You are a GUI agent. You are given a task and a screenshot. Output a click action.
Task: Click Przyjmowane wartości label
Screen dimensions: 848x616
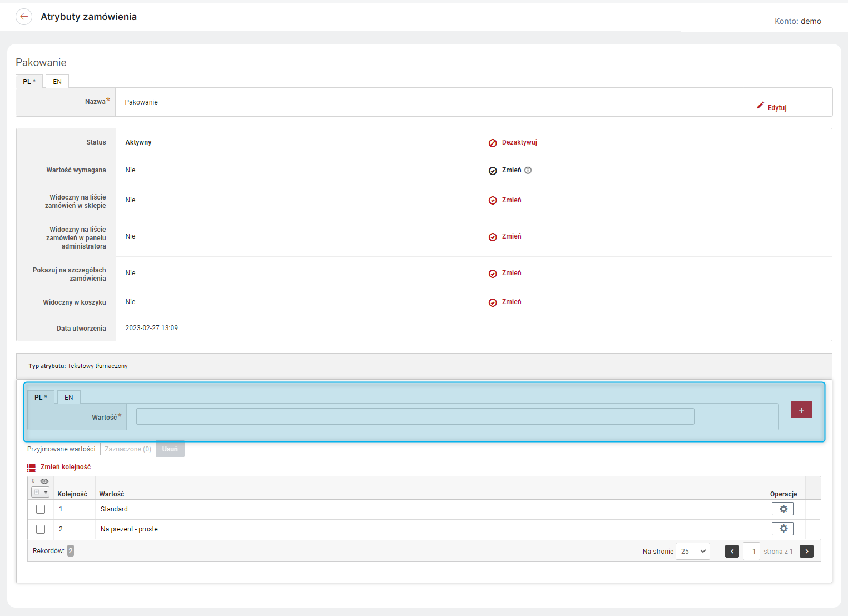point(61,449)
